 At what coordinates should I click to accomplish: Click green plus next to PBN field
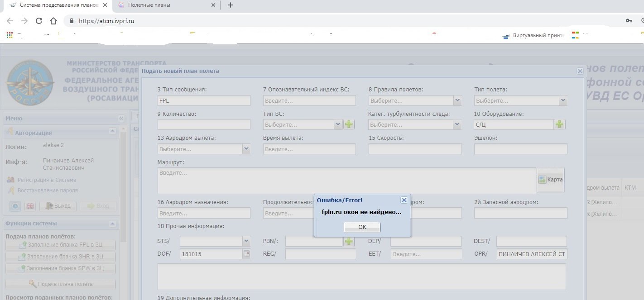(349, 242)
